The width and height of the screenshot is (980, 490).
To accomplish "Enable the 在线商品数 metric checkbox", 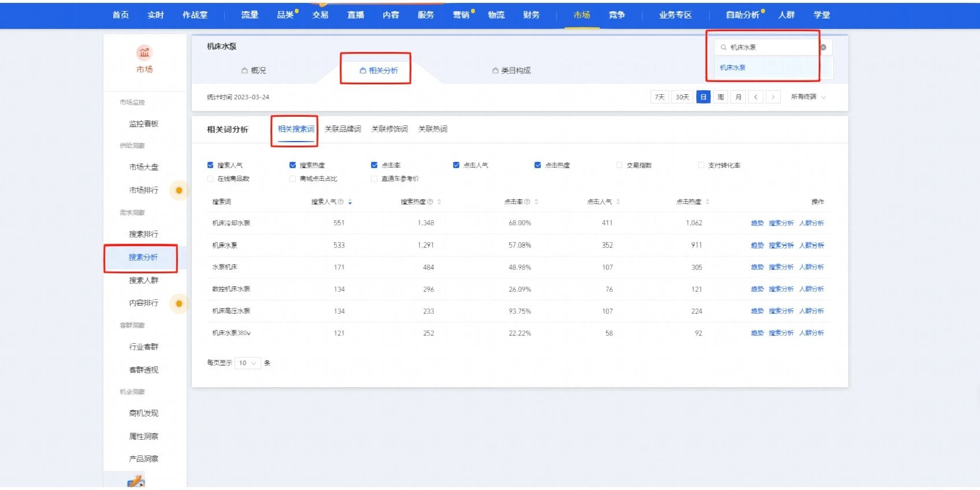I will point(210,179).
